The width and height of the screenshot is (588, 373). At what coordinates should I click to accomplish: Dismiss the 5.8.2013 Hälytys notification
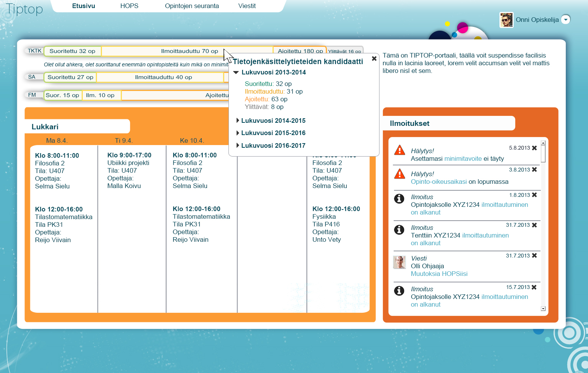534,148
